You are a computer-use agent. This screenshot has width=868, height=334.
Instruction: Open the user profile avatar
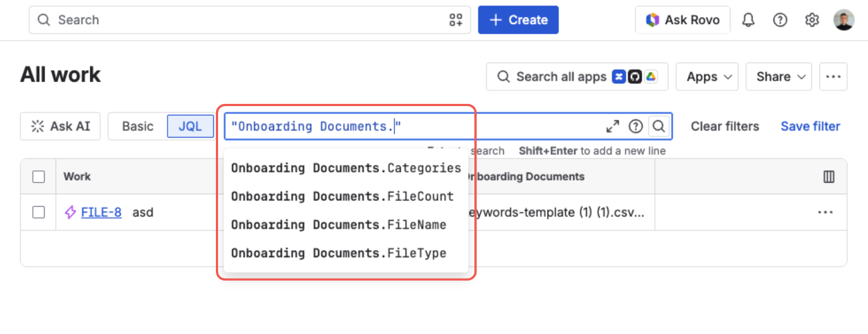tap(844, 20)
